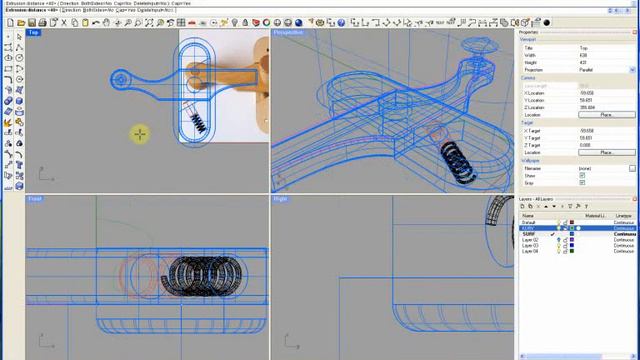Click the Hide objects light bulb icon
Screen dimensions: 640x360
[235, 23]
